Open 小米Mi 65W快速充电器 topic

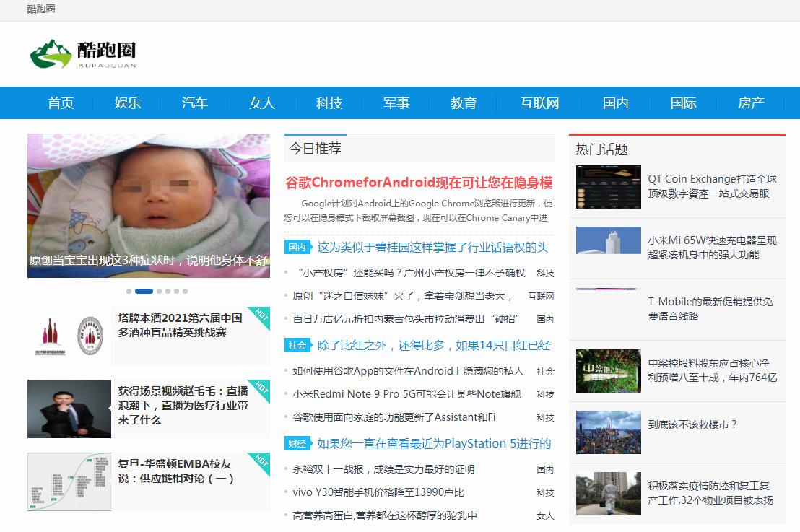(712, 248)
